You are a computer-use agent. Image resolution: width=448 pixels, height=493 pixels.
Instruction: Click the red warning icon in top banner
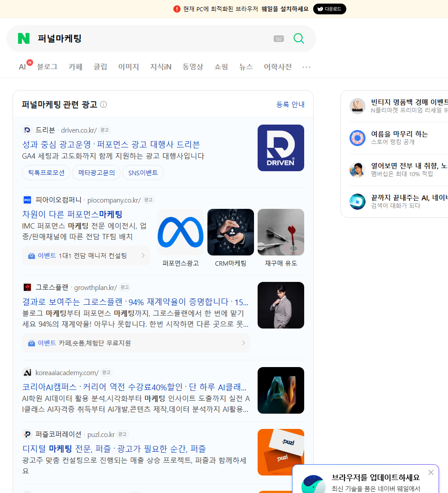177,9
